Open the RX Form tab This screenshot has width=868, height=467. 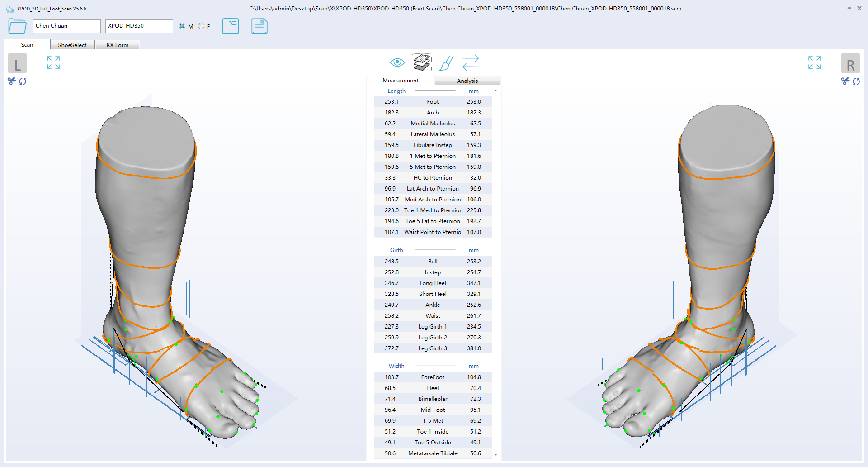pyautogui.click(x=118, y=45)
